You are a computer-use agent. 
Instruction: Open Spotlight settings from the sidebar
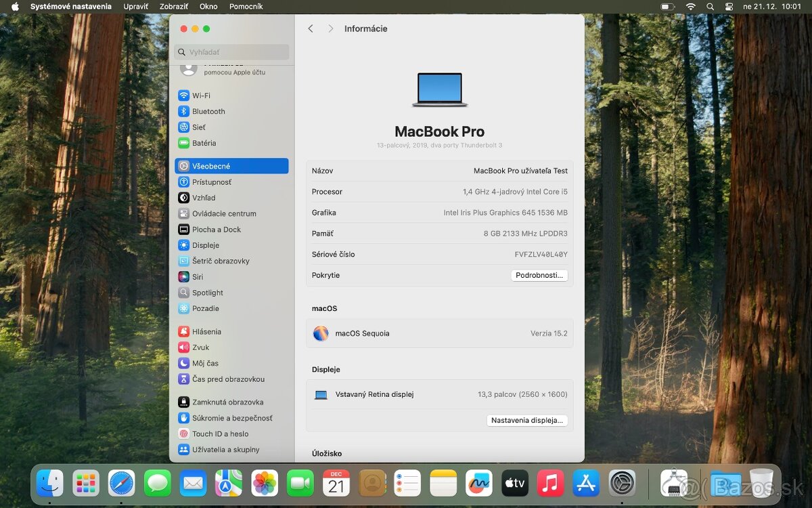(208, 293)
